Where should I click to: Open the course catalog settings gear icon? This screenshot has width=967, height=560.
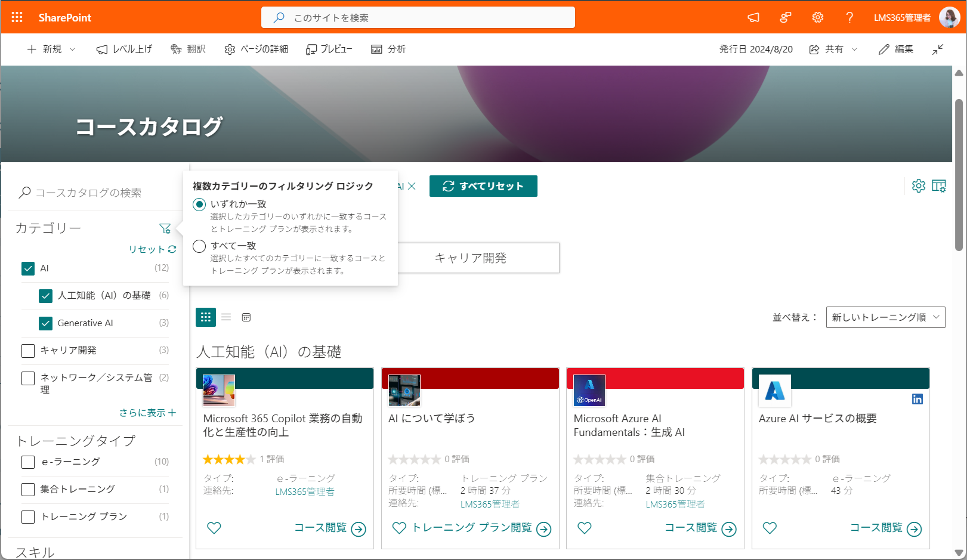pyautogui.click(x=919, y=185)
